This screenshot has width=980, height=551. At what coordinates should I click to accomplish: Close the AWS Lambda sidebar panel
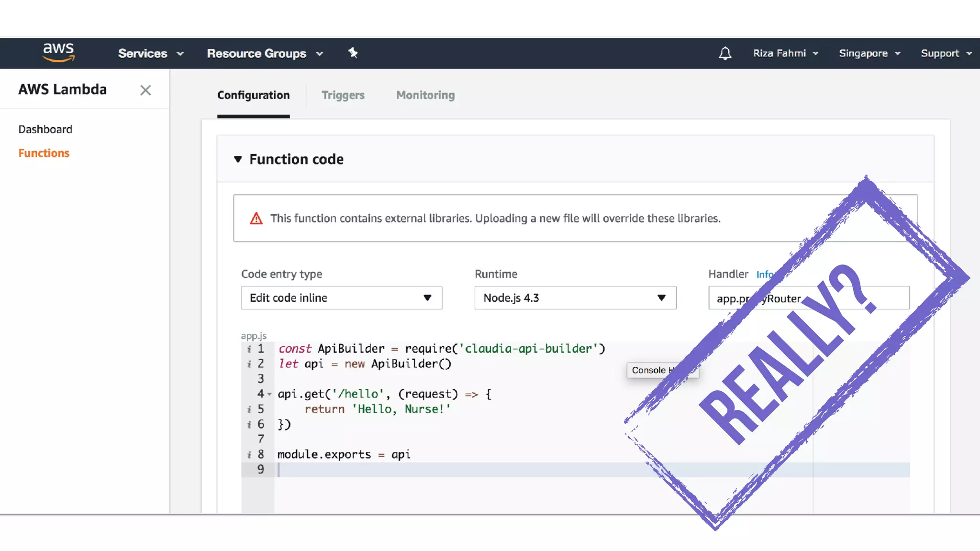[145, 90]
